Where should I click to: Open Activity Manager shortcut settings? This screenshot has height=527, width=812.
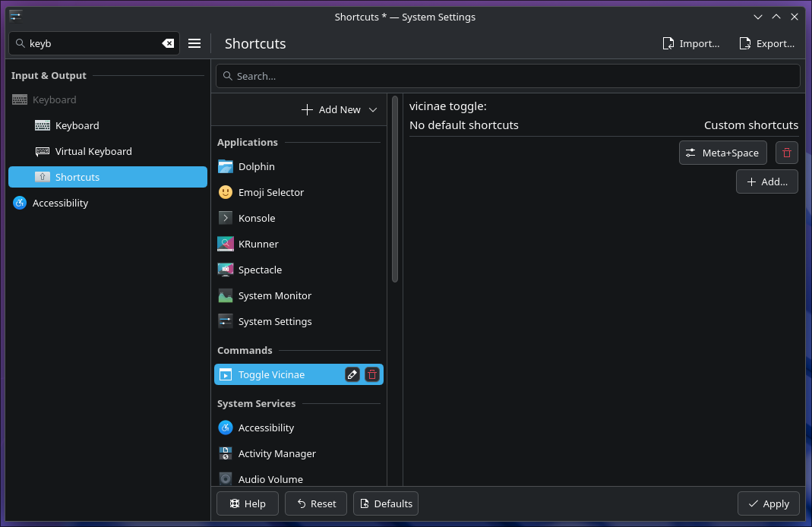click(276, 453)
